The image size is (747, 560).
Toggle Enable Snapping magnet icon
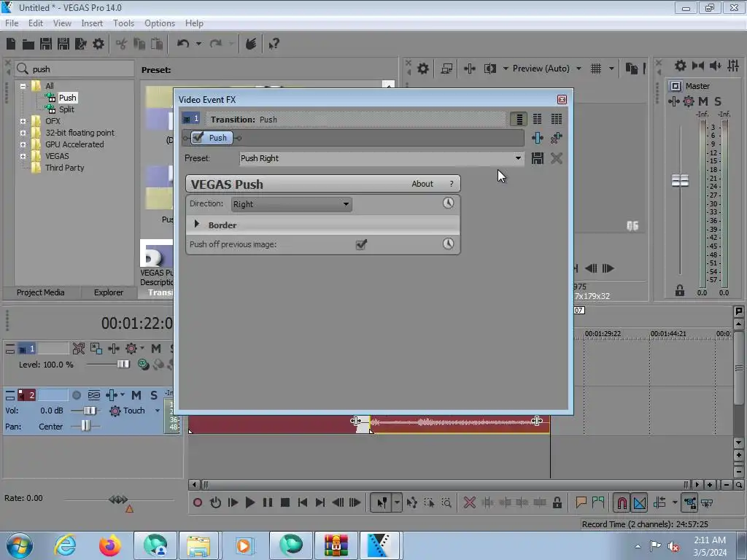pyautogui.click(x=622, y=502)
